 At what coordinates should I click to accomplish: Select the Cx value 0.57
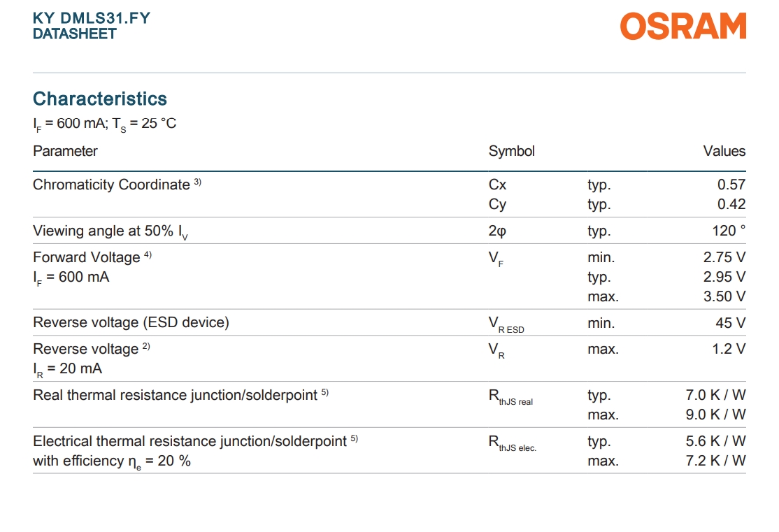(731, 185)
